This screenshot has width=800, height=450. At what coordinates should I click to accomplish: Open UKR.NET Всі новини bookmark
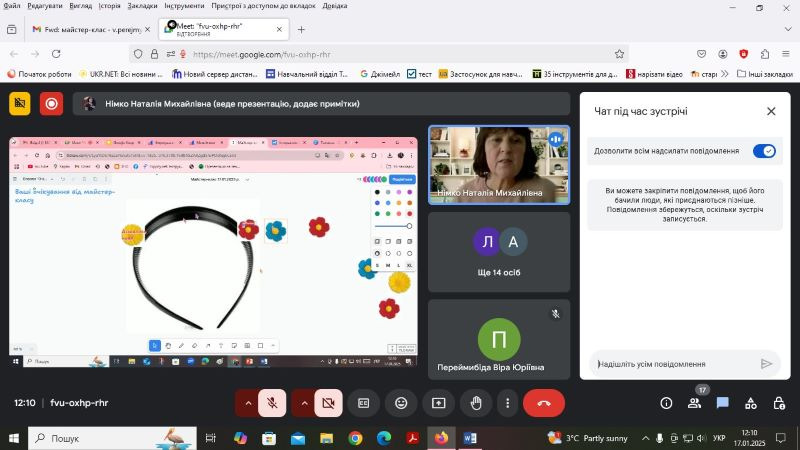[121, 74]
